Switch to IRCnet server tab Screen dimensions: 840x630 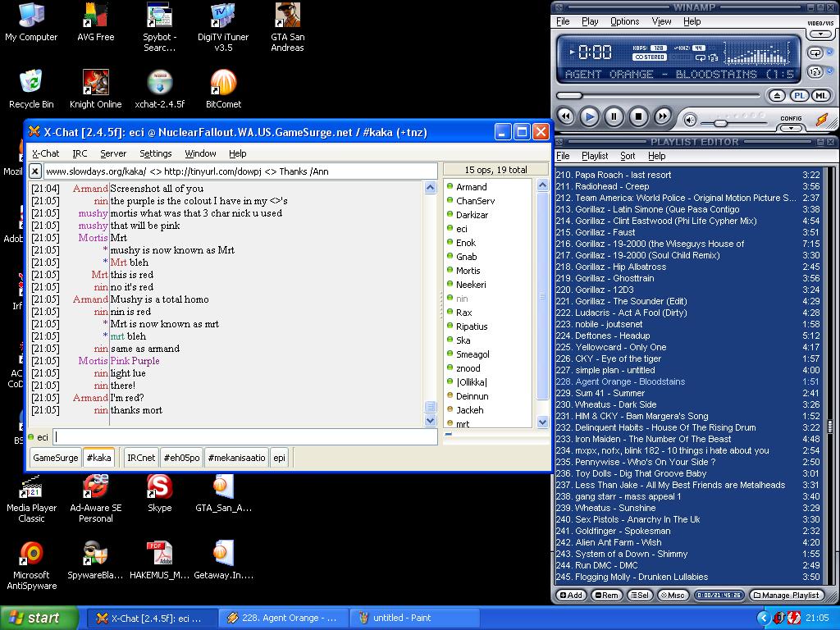[x=141, y=458]
